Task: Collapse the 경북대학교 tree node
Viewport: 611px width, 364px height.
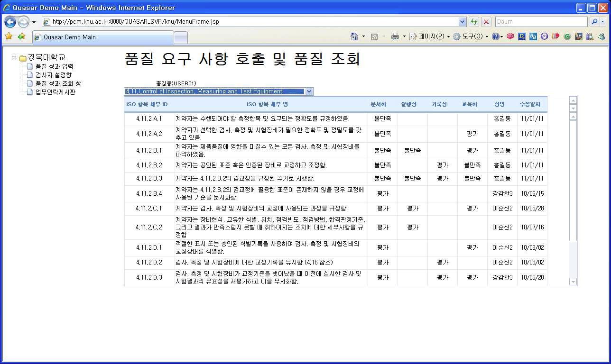Action: coord(14,58)
